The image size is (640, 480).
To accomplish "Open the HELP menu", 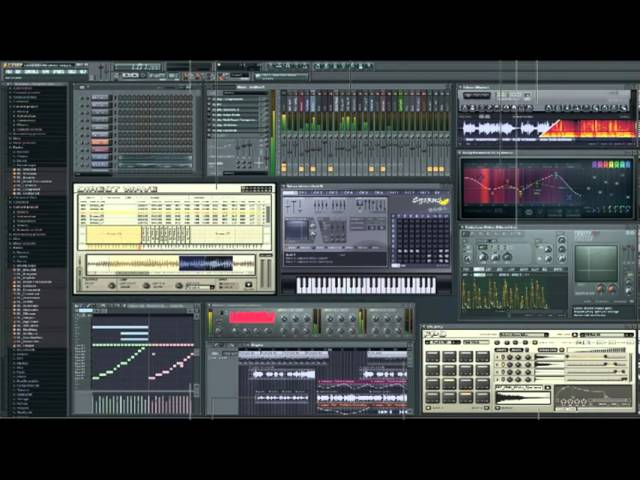I will (83, 72).
